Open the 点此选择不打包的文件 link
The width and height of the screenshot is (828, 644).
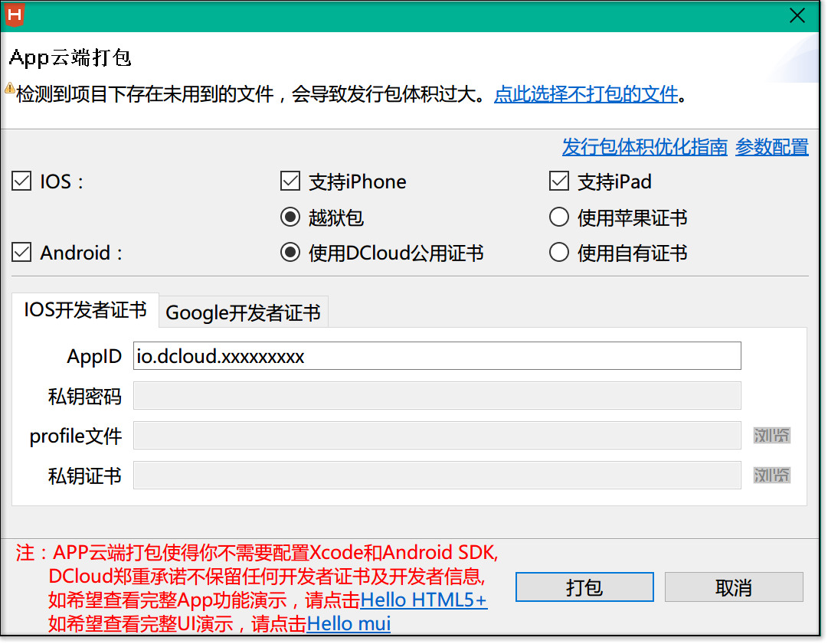click(x=586, y=94)
